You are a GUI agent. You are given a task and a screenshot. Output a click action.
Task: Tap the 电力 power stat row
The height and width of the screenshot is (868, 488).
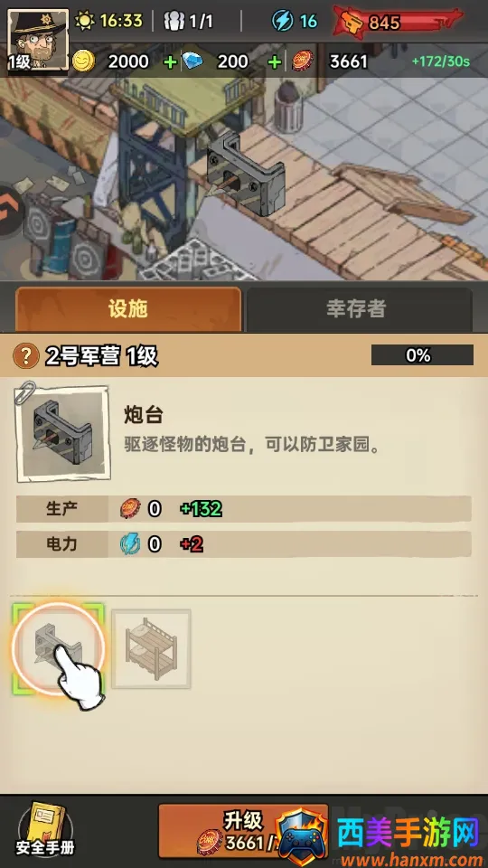click(243, 544)
